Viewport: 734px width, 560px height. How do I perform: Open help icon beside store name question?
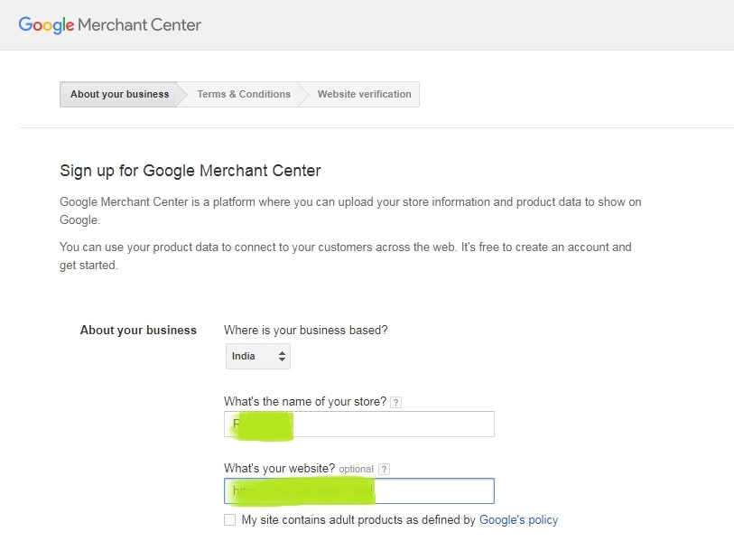pos(396,402)
